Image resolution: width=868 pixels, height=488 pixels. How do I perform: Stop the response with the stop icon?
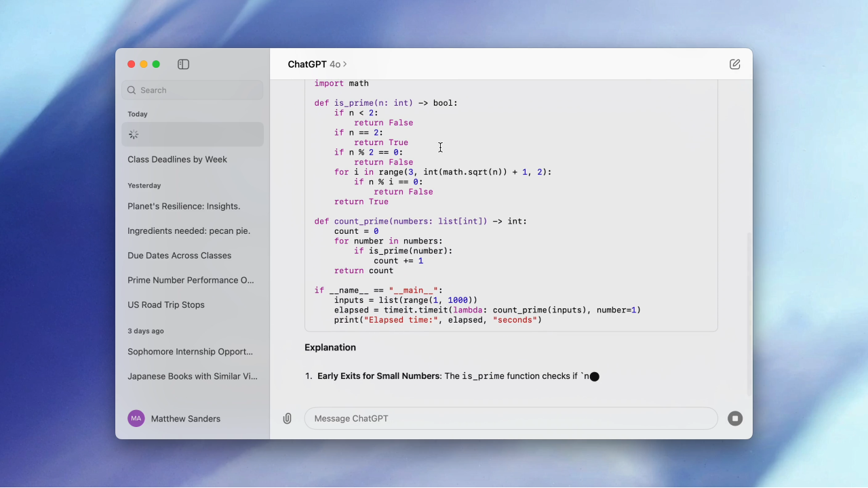pyautogui.click(x=735, y=418)
